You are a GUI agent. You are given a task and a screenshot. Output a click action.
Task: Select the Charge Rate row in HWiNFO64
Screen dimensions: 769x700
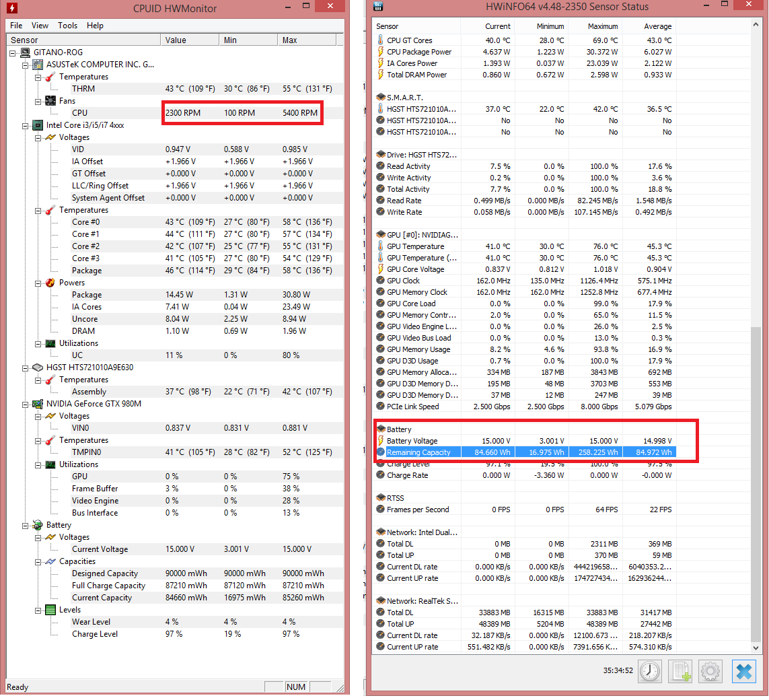(x=525, y=475)
